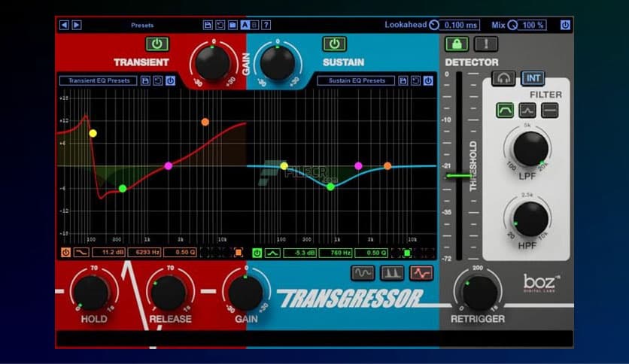The width and height of the screenshot is (629, 364).
Task: Toggle the Sustain section power button
Action: (334, 44)
